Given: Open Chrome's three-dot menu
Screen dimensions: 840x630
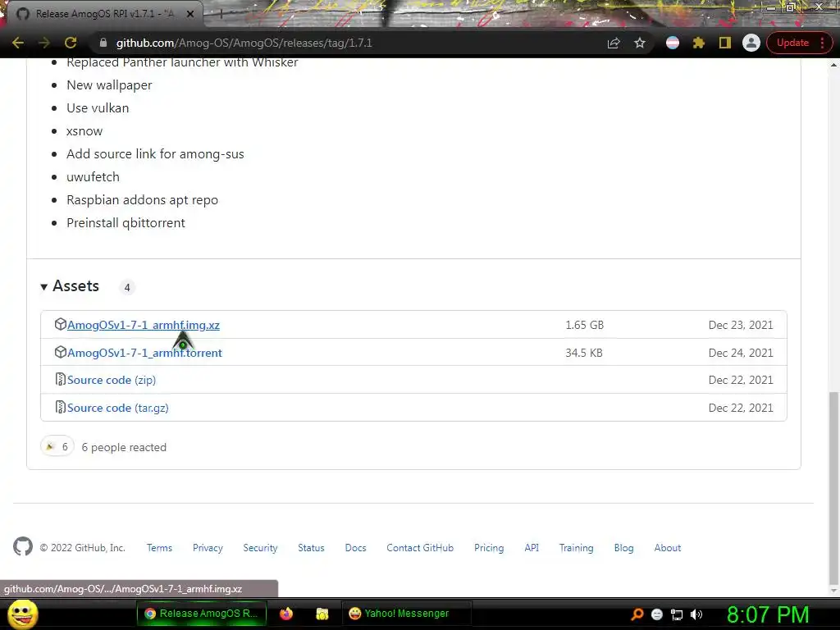Looking at the screenshot, I should click(x=822, y=43).
